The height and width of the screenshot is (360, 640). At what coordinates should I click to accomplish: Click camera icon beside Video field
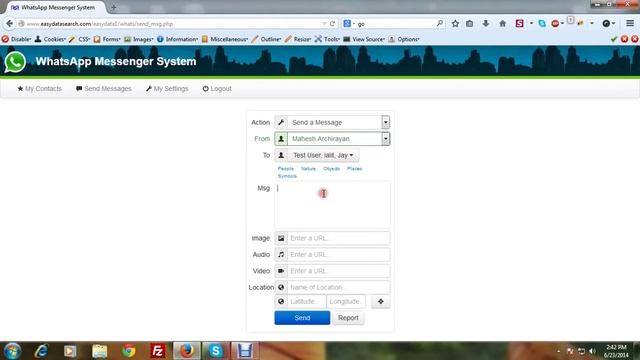281,271
